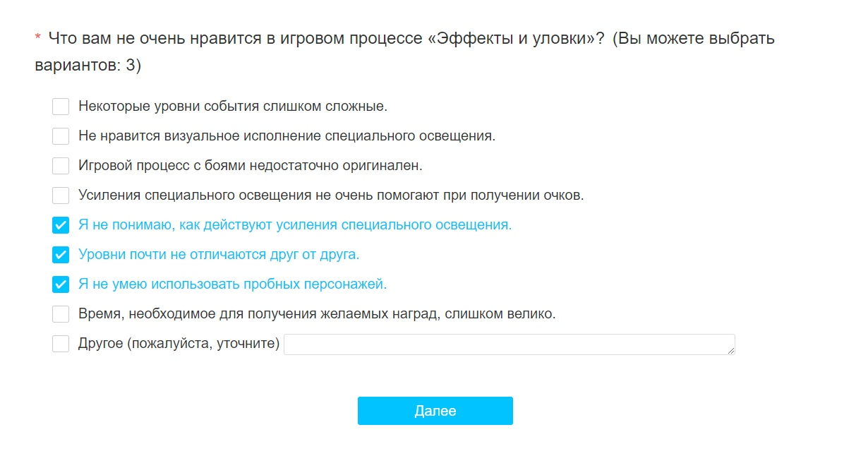Check "Некоторые уровни события слишком сложные" box
This screenshot has height=456, width=868.
(61, 107)
